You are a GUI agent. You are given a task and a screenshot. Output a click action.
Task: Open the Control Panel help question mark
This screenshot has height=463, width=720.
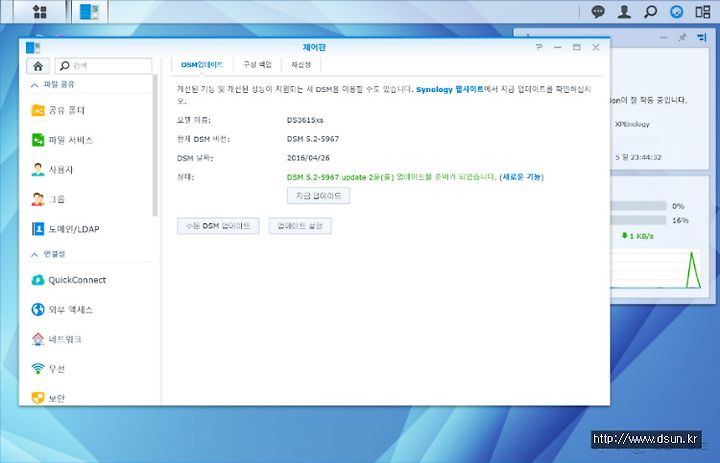coord(539,47)
